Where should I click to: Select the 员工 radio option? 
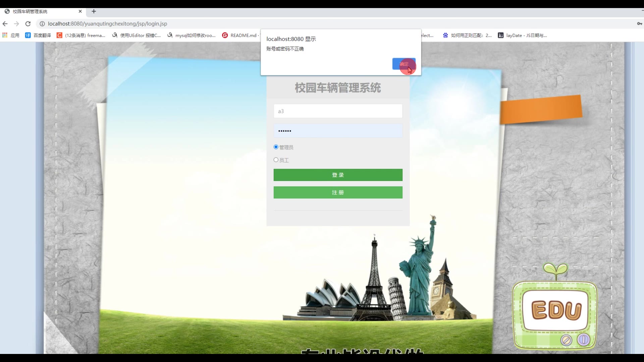(x=276, y=160)
